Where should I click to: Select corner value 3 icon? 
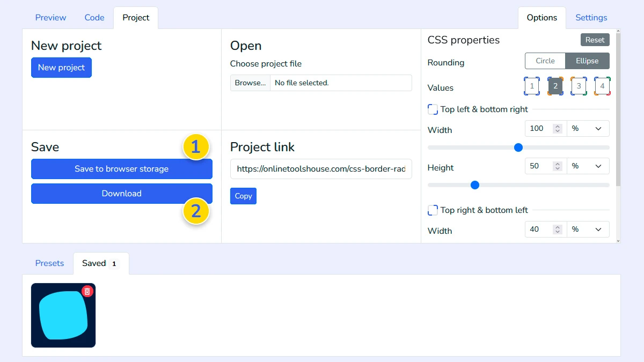point(579,86)
